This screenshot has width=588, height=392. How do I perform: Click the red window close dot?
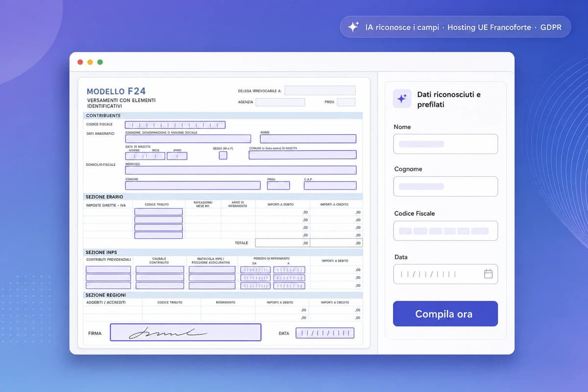80,62
